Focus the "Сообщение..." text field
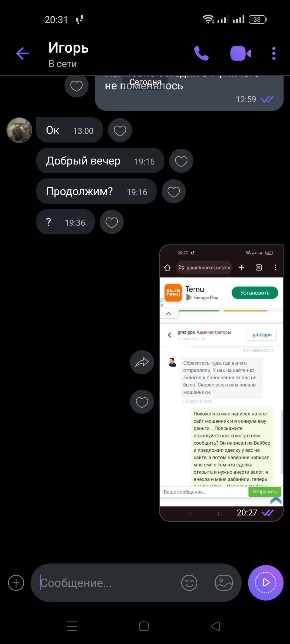290x644 pixels. coord(107,583)
